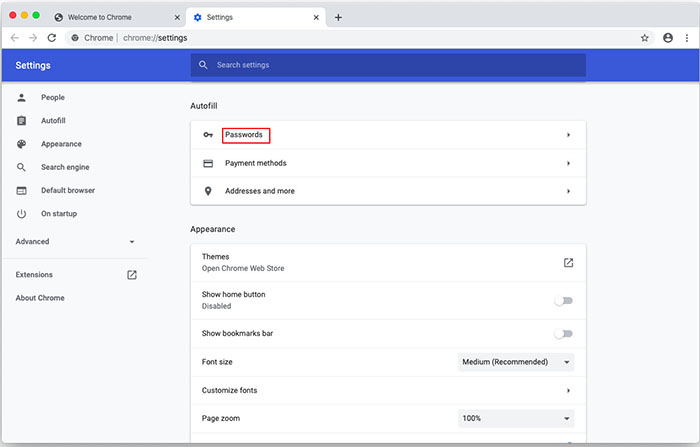Click the People person icon in the sidebar
Image resolution: width=700 pixels, height=447 pixels.
click(x=21, y=97)
